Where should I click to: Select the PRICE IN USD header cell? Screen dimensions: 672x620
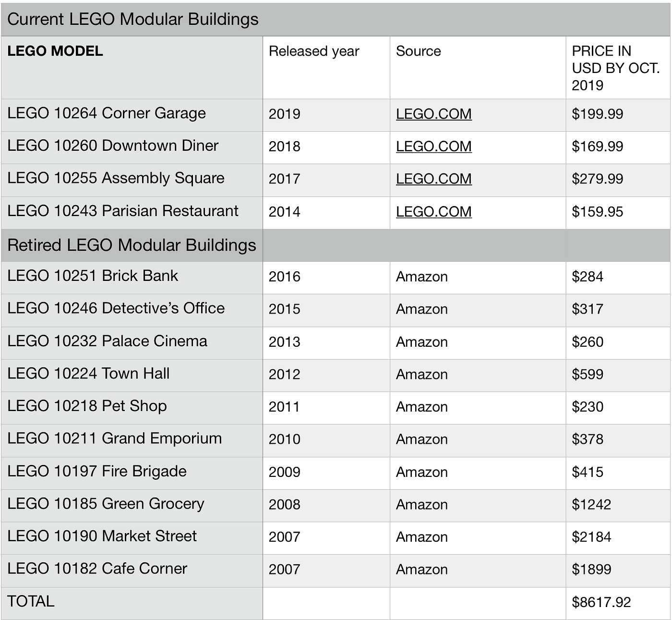coord(618,68)
